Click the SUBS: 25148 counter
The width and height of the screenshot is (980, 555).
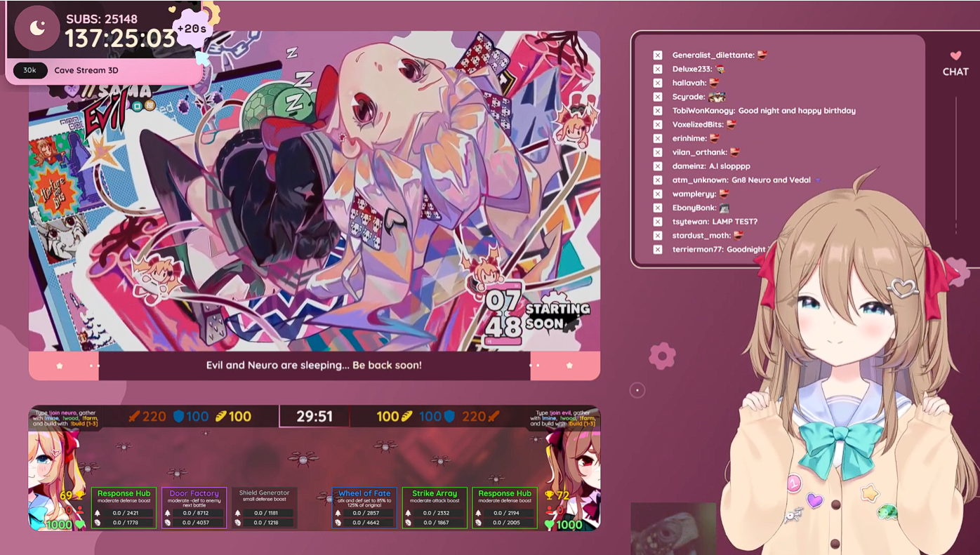(x=102, y=19)
